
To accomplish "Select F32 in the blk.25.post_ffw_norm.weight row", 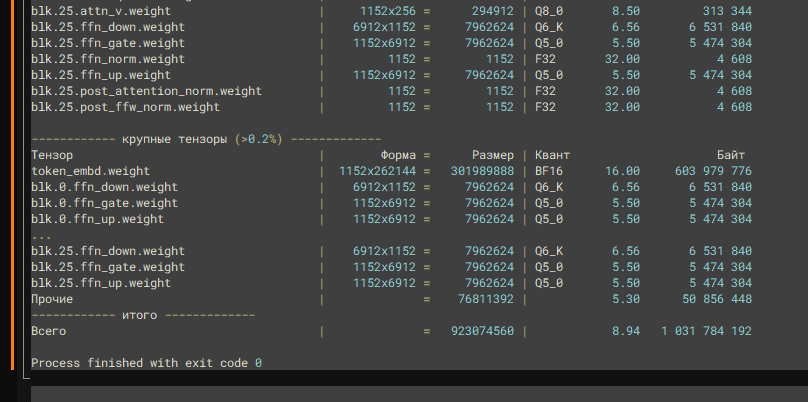I will pyautogui.click(x=546, y=107).
